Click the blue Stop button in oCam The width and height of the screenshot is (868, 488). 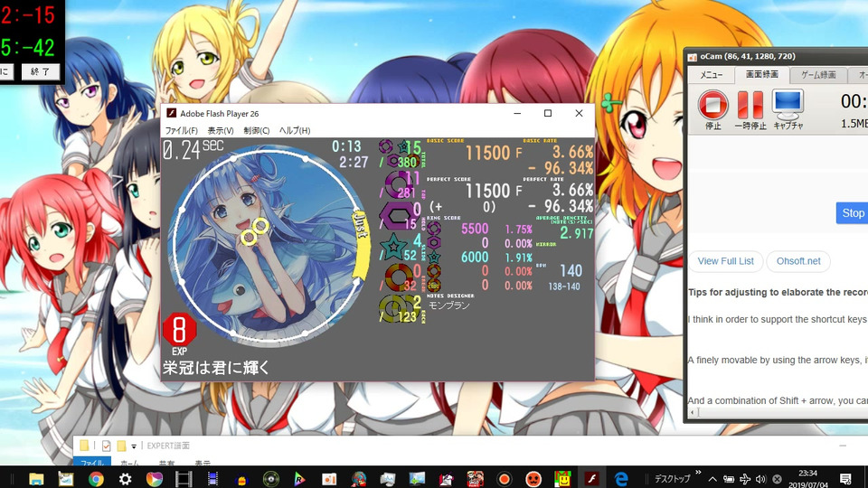click(853, 213)
